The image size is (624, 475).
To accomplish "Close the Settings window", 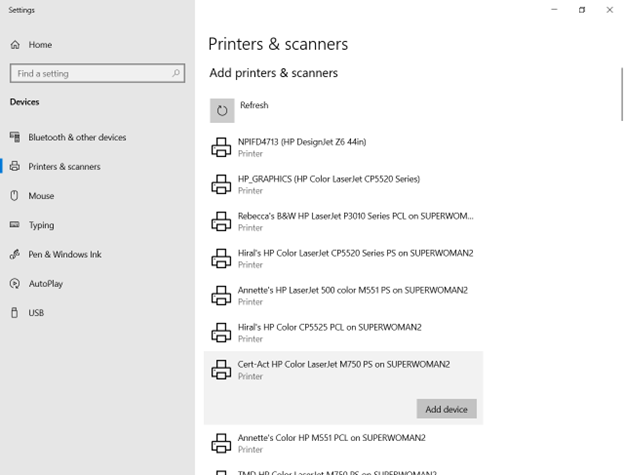I will tap(610, 10).
